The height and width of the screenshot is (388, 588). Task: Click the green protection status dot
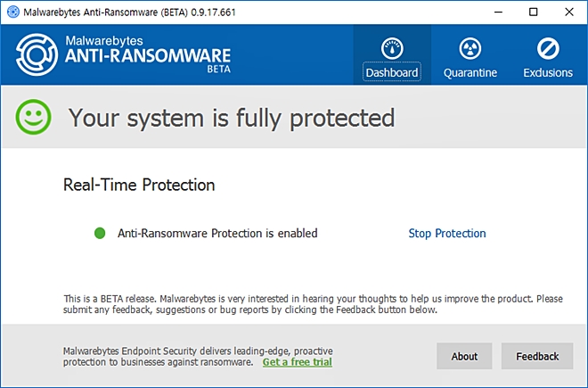100,234
